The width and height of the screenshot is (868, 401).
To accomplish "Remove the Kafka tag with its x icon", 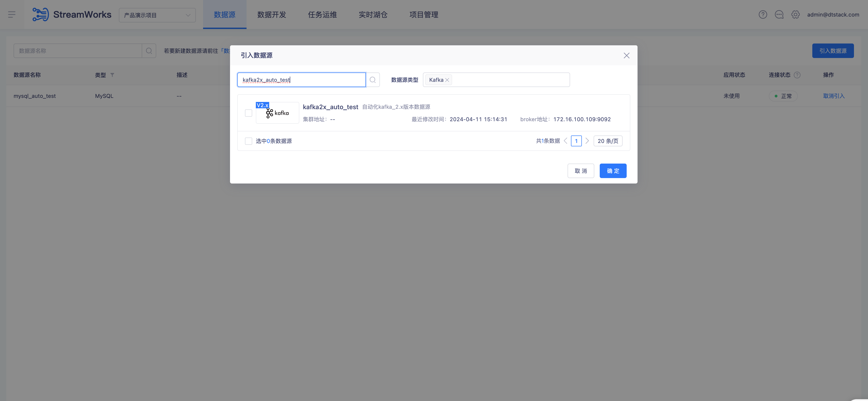I will 447,80.
